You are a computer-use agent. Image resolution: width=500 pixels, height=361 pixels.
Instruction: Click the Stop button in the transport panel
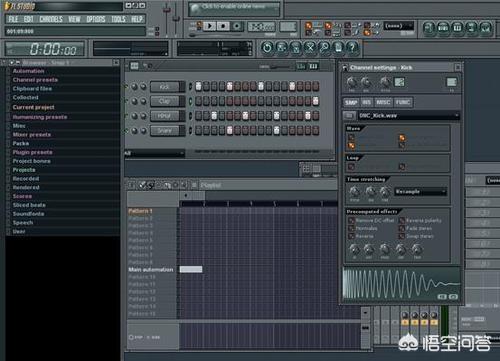[223, 26]
